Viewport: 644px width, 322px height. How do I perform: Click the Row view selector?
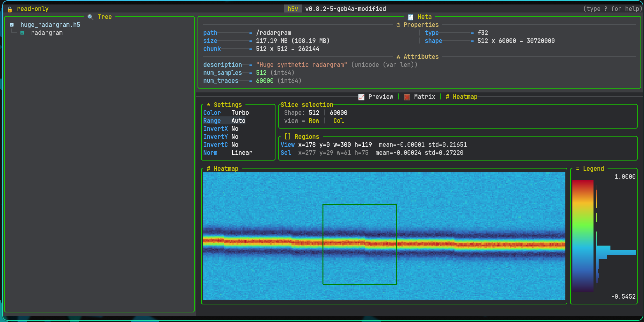pos(314,121)
